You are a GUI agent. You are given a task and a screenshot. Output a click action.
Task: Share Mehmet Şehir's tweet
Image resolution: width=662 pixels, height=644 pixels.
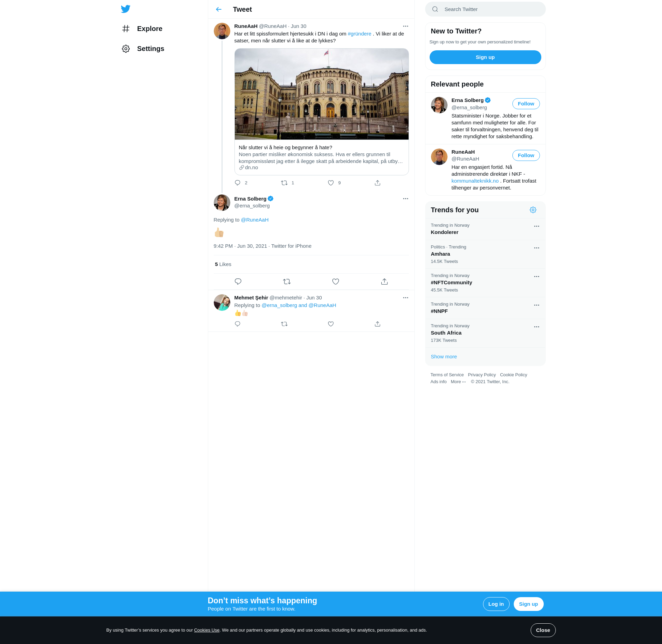(x=378, y=324)
